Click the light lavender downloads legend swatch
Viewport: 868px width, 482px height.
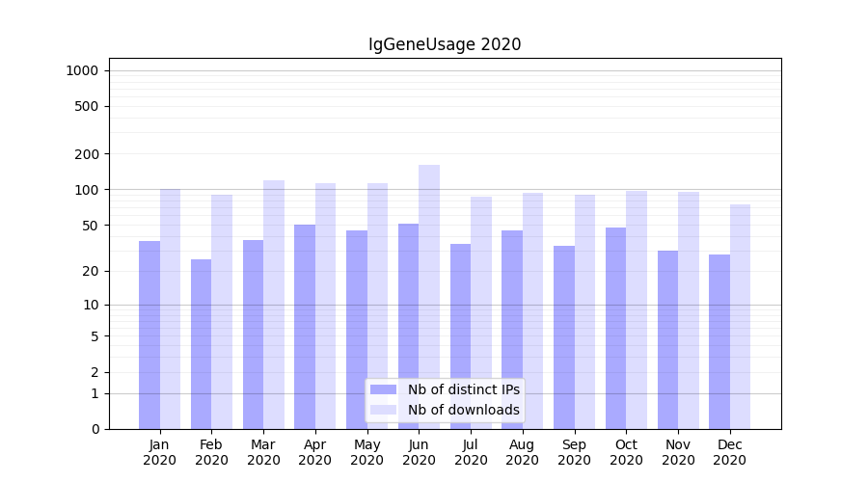(x=383, y=410)
